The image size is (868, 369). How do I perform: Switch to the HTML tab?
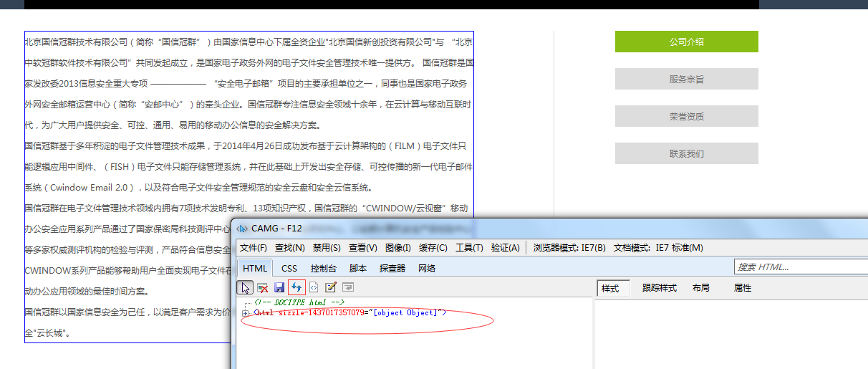(255, 268)
